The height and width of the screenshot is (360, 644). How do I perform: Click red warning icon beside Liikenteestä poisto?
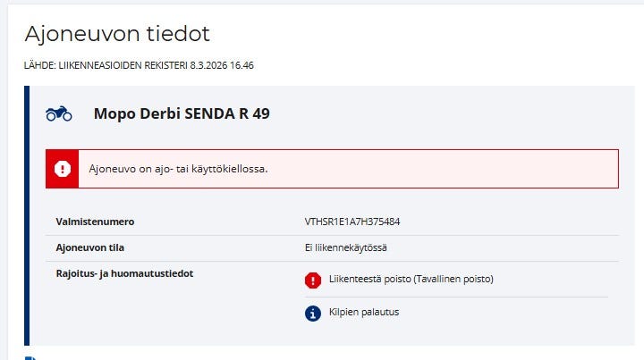point(313,280)
